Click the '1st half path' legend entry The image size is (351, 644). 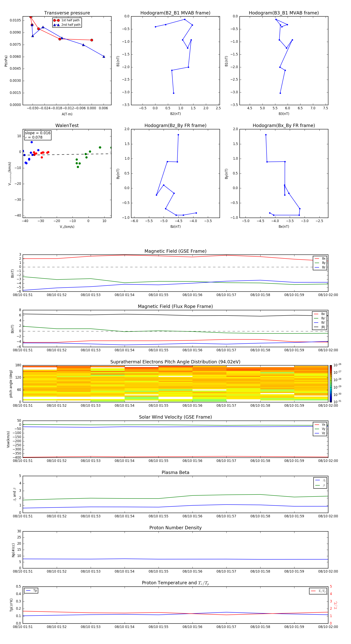pyautogui.click(x=67, y=20)
